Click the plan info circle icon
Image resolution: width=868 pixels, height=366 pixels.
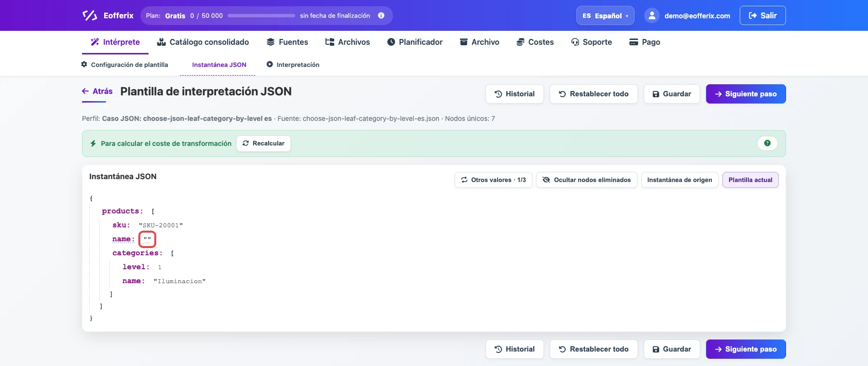[381, 15]
